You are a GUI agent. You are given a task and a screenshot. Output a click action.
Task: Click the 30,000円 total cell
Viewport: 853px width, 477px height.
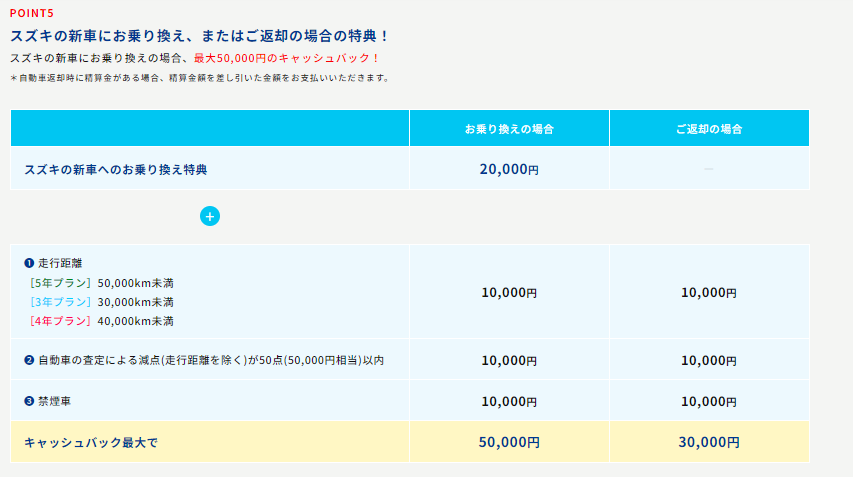709,442
